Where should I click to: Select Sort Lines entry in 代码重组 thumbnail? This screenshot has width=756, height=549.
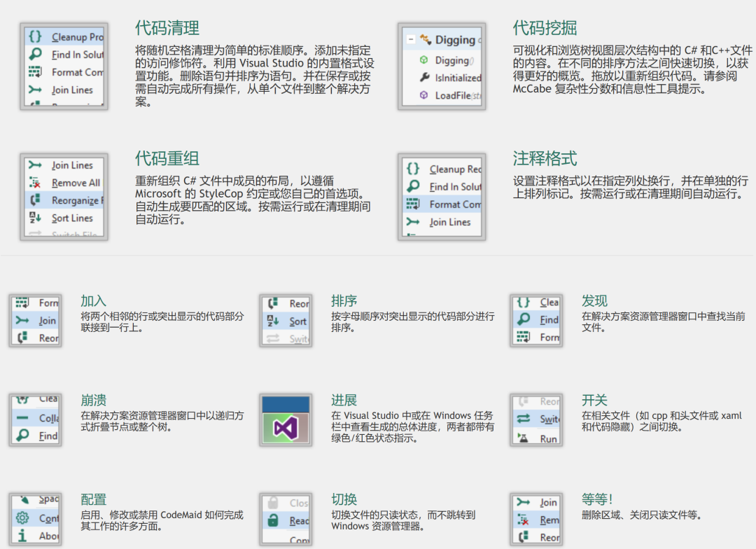(x=64, y=218)
